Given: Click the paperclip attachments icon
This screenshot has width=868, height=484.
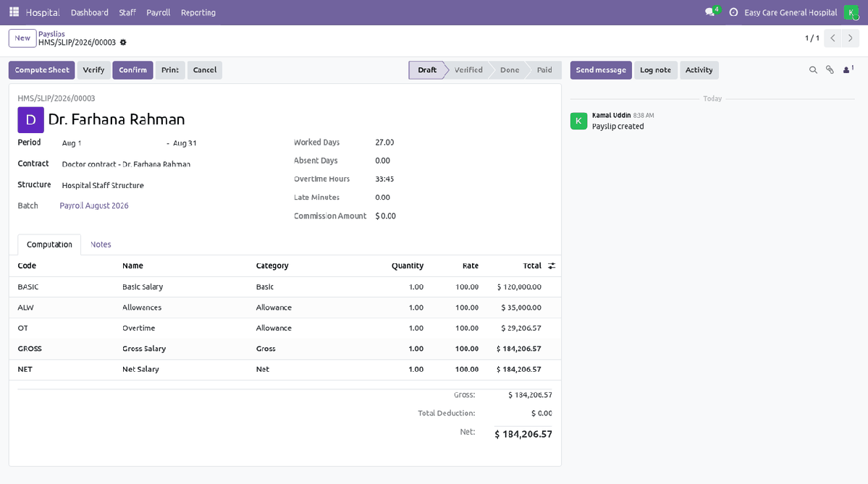Looking at the screenshot, I should point(830,70).
